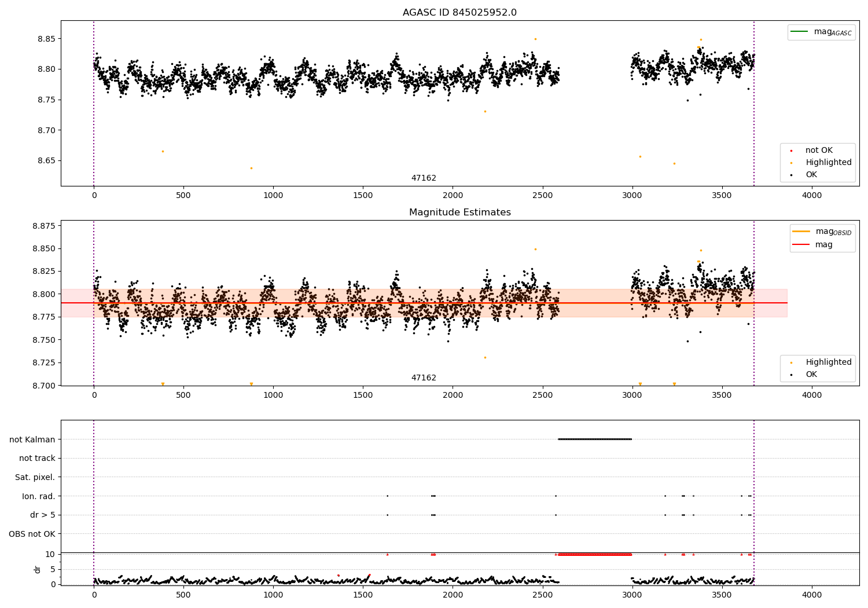The image size is (868, 608).
Task: Click the 8.700 y-tick in middle panel
Action: pos(44,386)
